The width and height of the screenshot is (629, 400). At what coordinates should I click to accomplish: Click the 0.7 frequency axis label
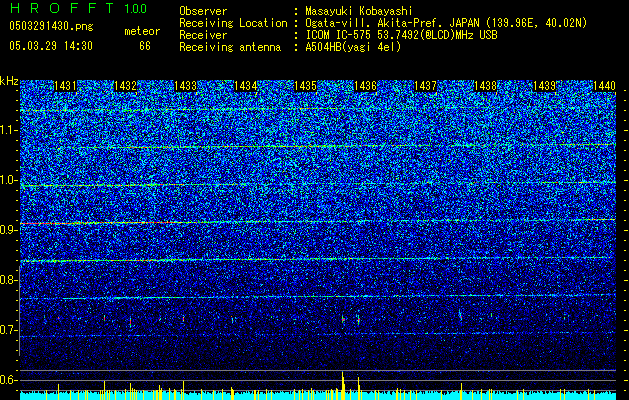coord(8,330)
